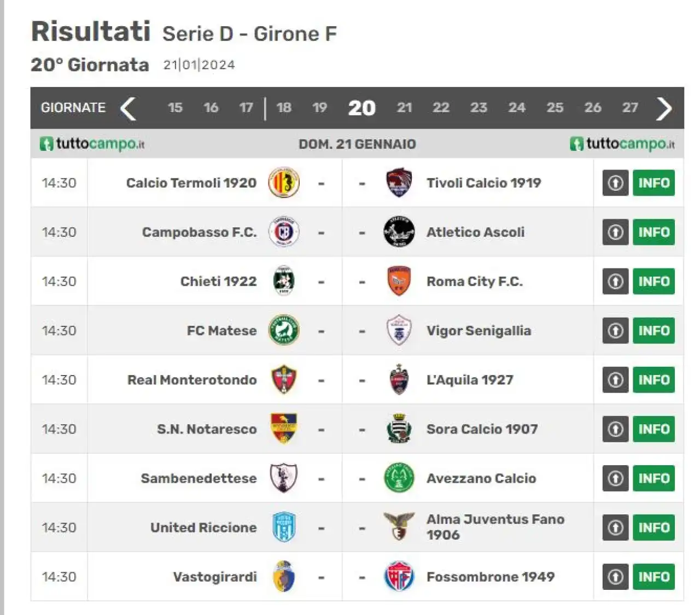
Task: Open the Campobasso F.C. crest icon
Action: [x=284, y=232]
